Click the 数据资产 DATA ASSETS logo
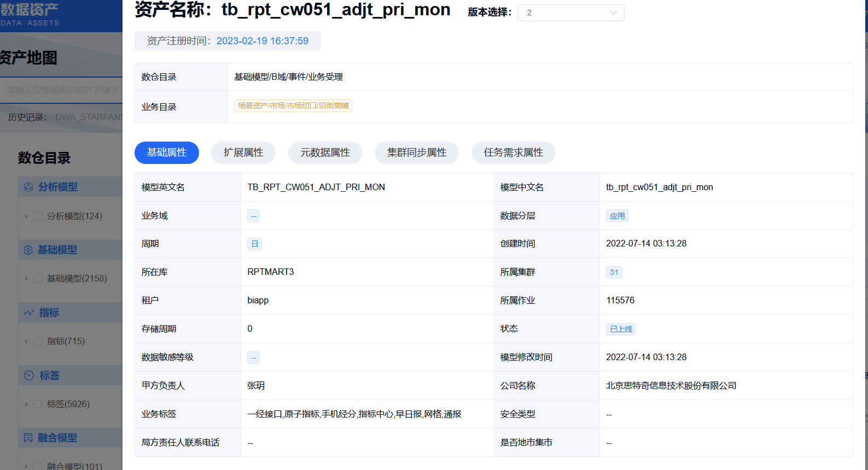868x470 pixels. coord(30,14)
